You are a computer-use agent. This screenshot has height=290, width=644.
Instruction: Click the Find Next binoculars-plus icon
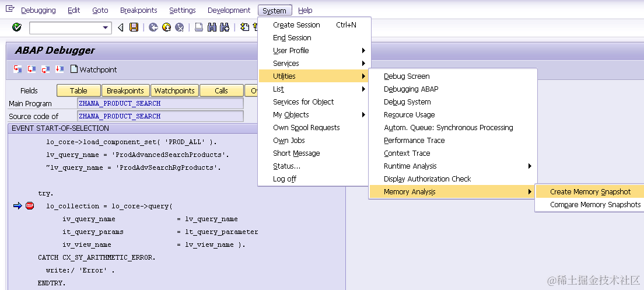[x=224, y=27]
